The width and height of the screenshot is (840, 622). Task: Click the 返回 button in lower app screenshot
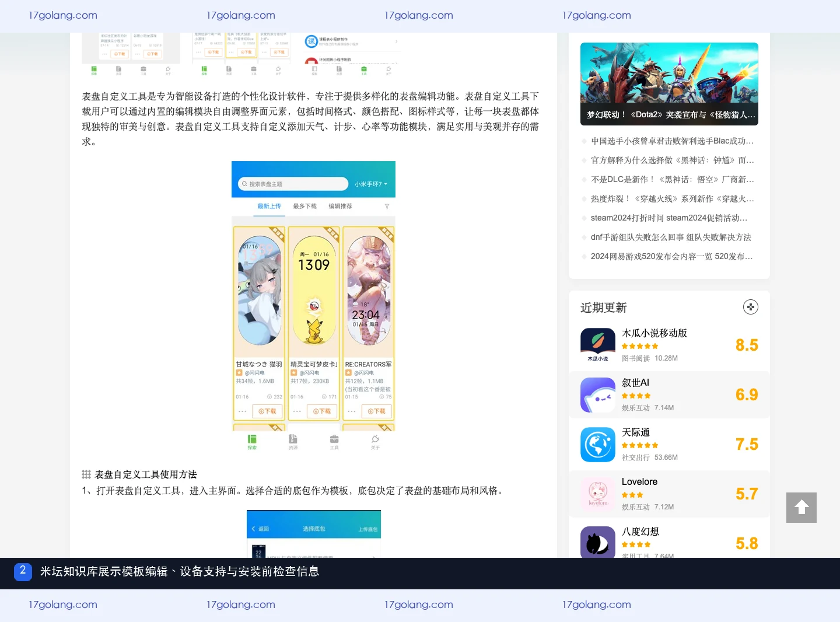click(260, 529)
